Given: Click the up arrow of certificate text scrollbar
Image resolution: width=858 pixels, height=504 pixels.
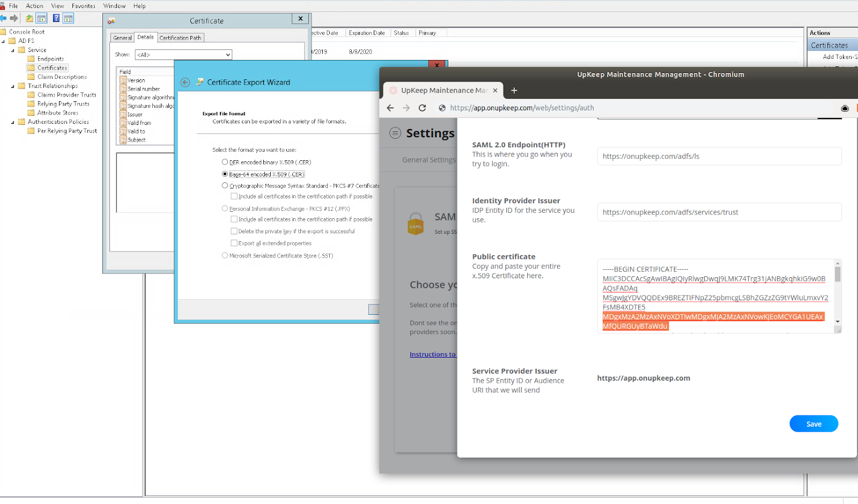Looking at the screenshot, I should (x=838, y=263).
